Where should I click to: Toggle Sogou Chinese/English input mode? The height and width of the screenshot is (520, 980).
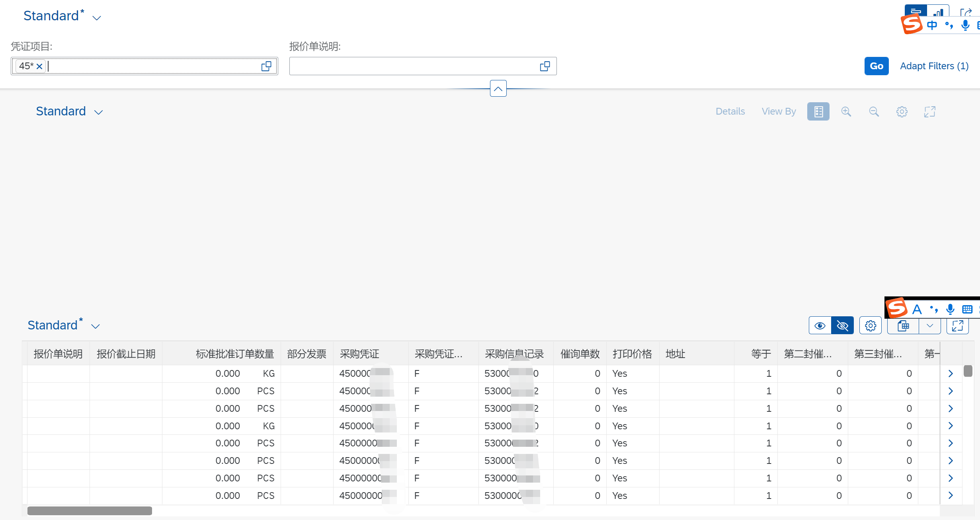click(931, 25)
